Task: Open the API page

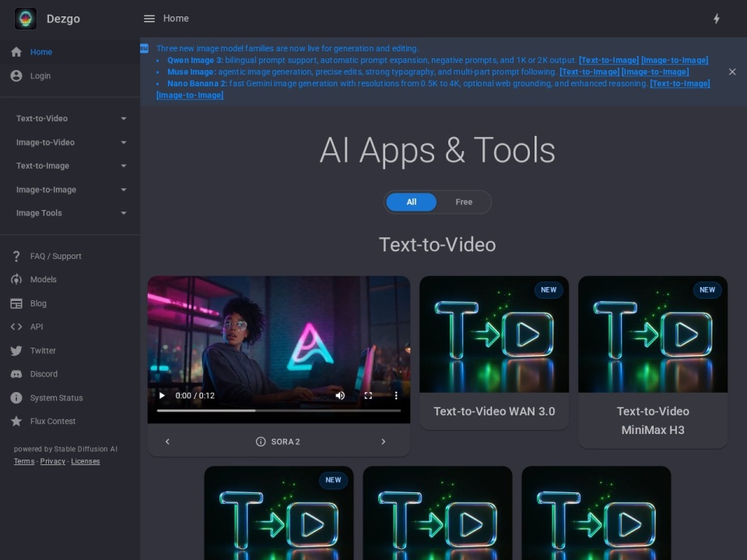Action: click(x=37, y=327)
